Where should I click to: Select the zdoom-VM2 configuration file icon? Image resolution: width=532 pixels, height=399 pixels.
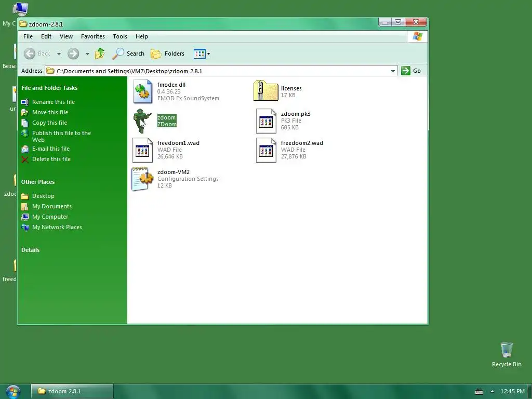[142, 179]
